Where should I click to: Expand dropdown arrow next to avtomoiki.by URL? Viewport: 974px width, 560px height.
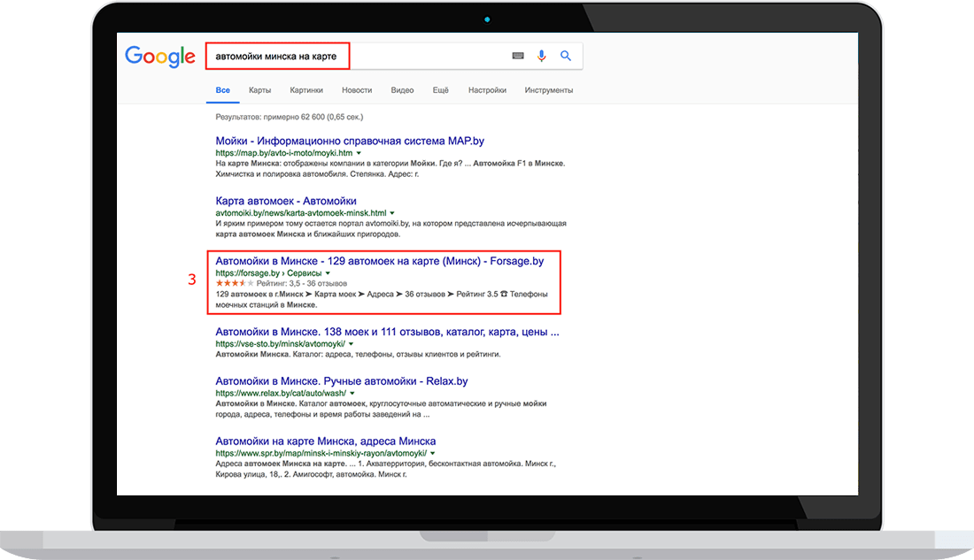tap(392, 213)
